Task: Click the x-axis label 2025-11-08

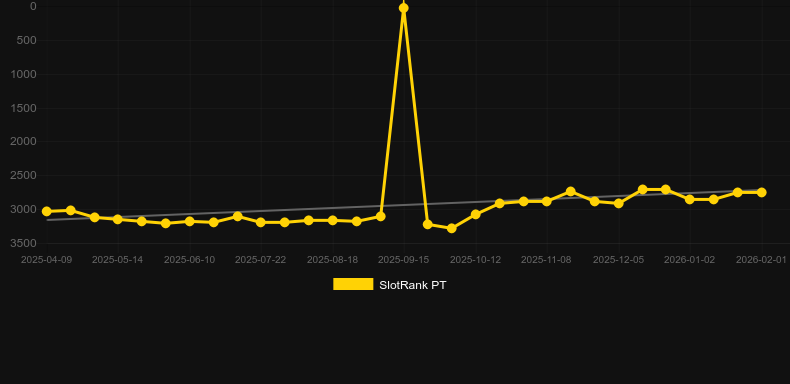Action: pyautogui.click(x=546, y=260)
